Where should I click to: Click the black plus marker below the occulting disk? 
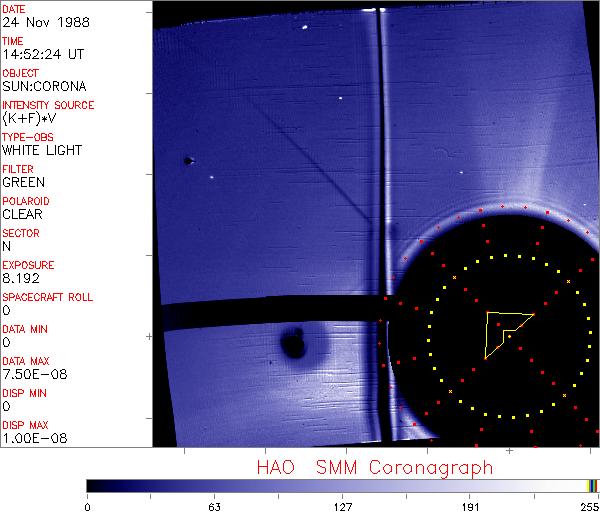[x=509, y=451]
